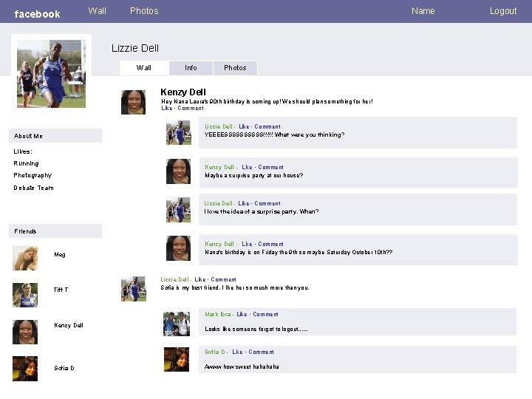Click the Lizzie Dell profile name heading
This screenshot has height=399, width=532.
[135, 48]
